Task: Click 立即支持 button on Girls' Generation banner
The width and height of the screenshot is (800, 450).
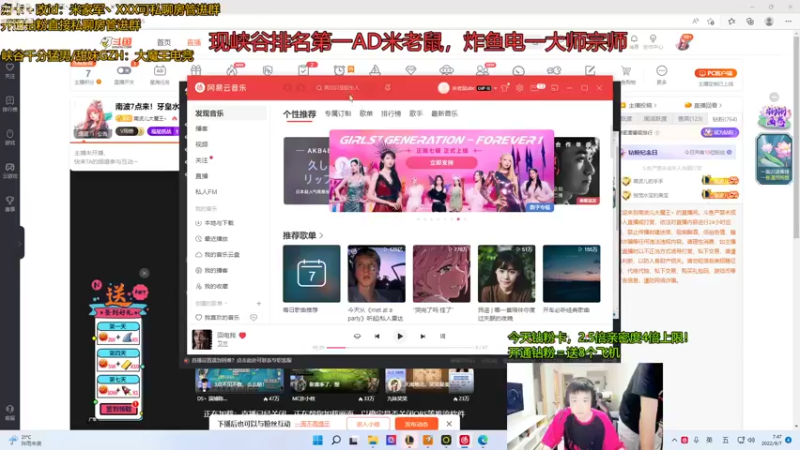Action: click(x=441, y=163)
